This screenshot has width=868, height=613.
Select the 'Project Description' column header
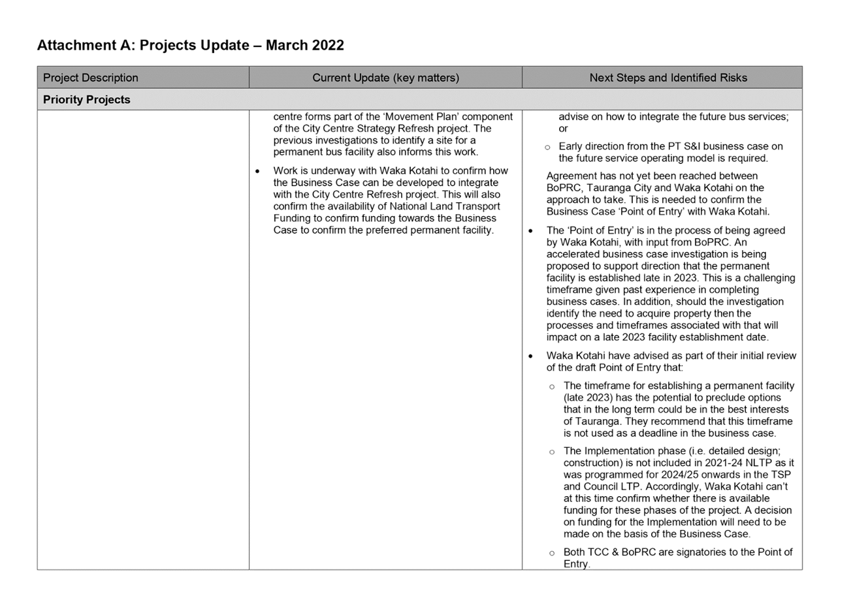tap(143, 77)
